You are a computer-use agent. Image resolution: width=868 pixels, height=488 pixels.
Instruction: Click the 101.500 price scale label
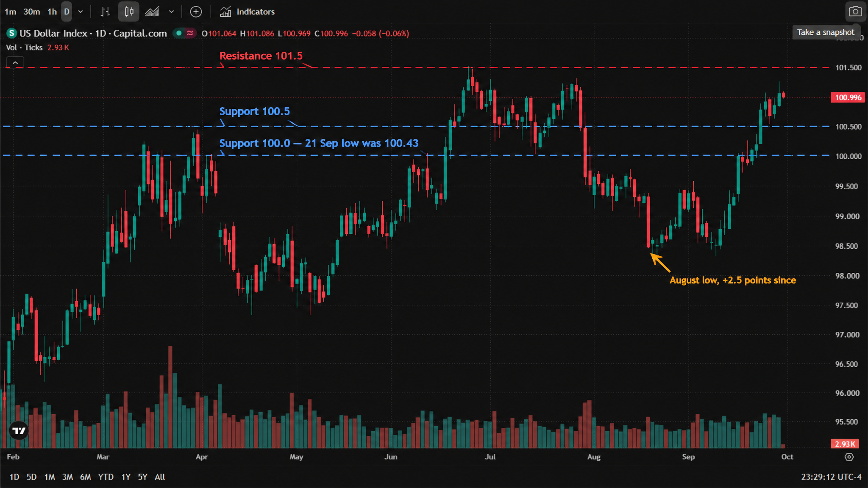pos(849,68)
